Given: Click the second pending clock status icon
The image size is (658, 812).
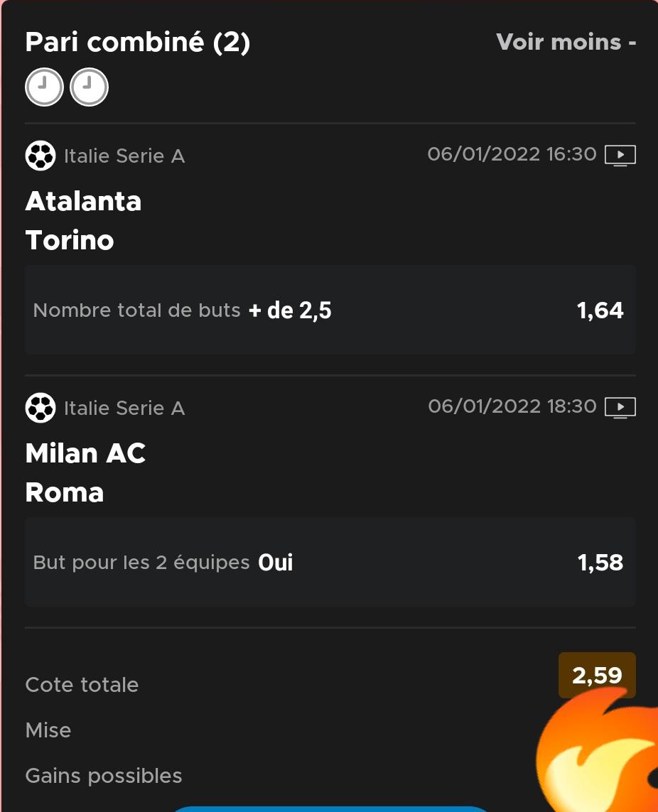Looking at the screenshot, I should pyautogui.click(x=89, y=87).
